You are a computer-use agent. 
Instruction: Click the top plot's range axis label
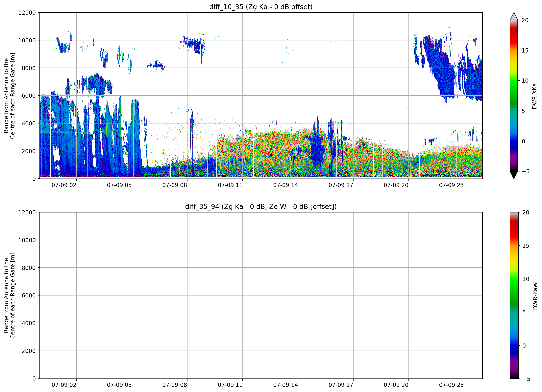pyautogui.click(x=9, y=96)
